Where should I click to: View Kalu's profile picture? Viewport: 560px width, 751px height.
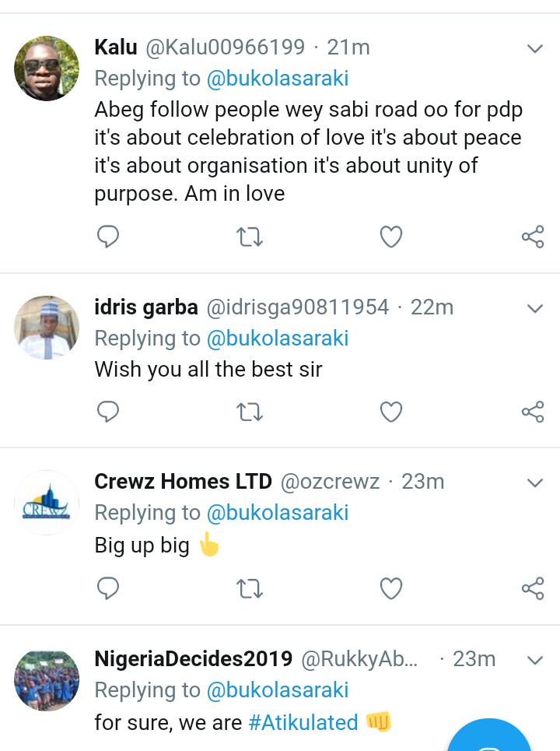47,68
